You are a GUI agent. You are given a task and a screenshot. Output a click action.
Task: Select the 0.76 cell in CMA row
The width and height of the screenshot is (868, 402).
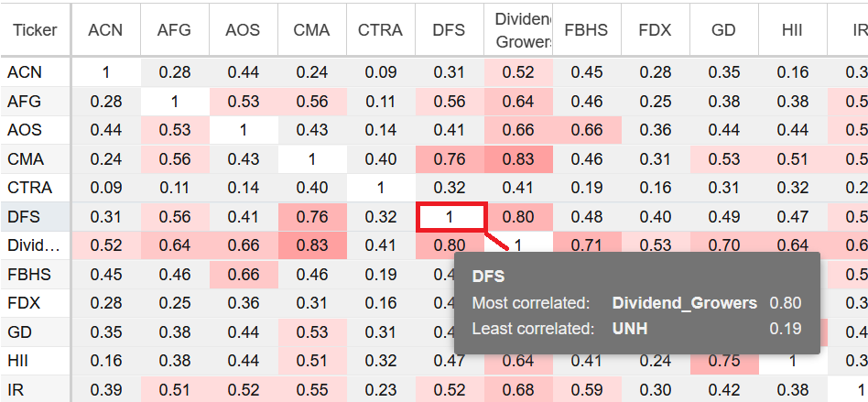(450, 159)
